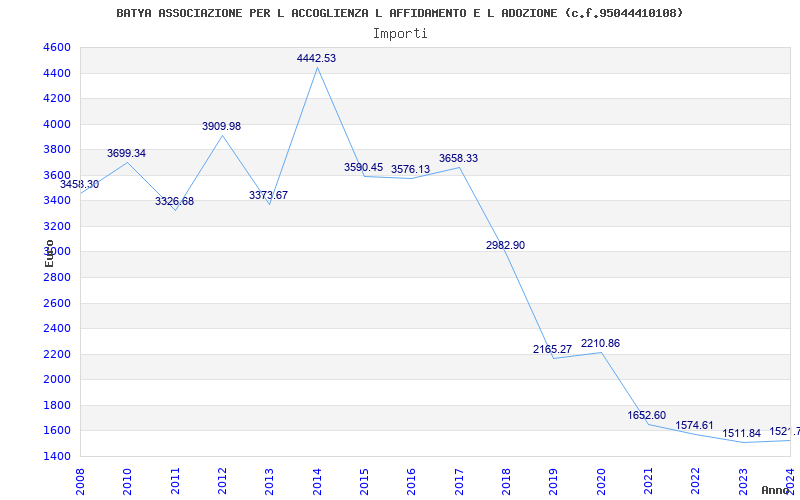The image size is (800, 500).
Task: Click the year 2013 axis label
Action: (269, 482)
